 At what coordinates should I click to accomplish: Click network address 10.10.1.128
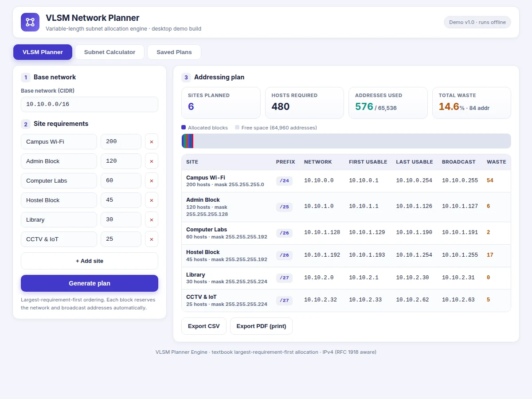click(x=322, y=232)
